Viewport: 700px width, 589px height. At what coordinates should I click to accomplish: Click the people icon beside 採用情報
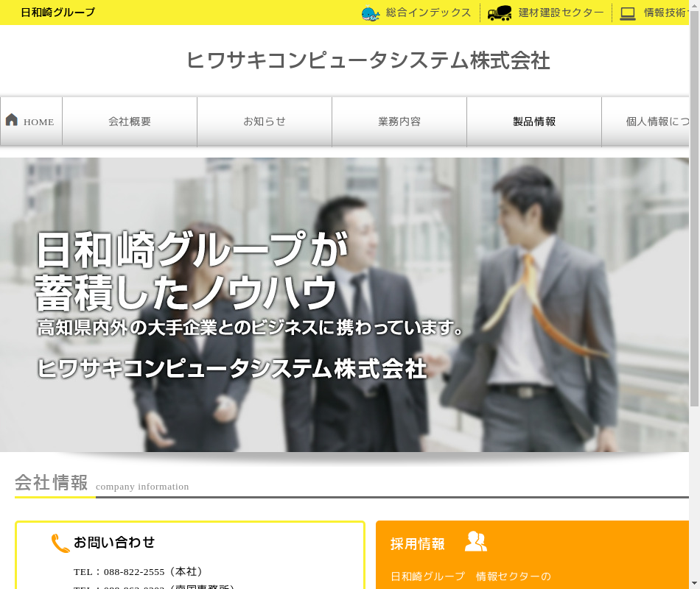tap(476, 542)
